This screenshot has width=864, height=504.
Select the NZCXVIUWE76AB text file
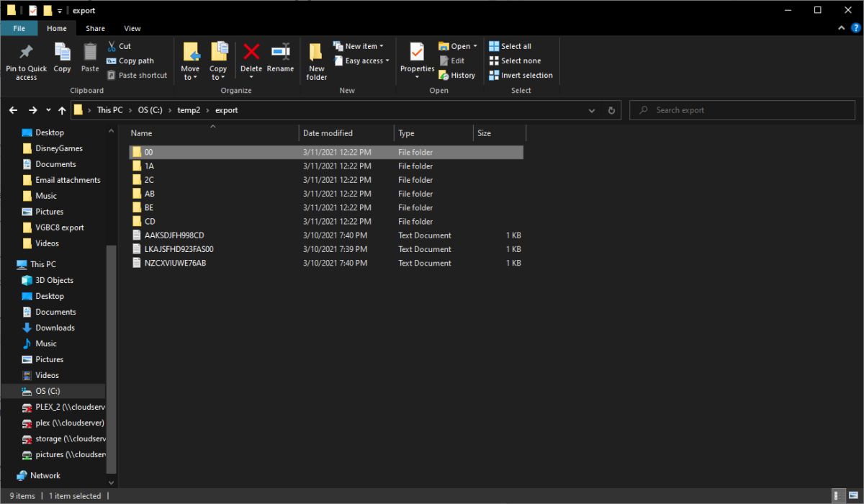(326, 263)
